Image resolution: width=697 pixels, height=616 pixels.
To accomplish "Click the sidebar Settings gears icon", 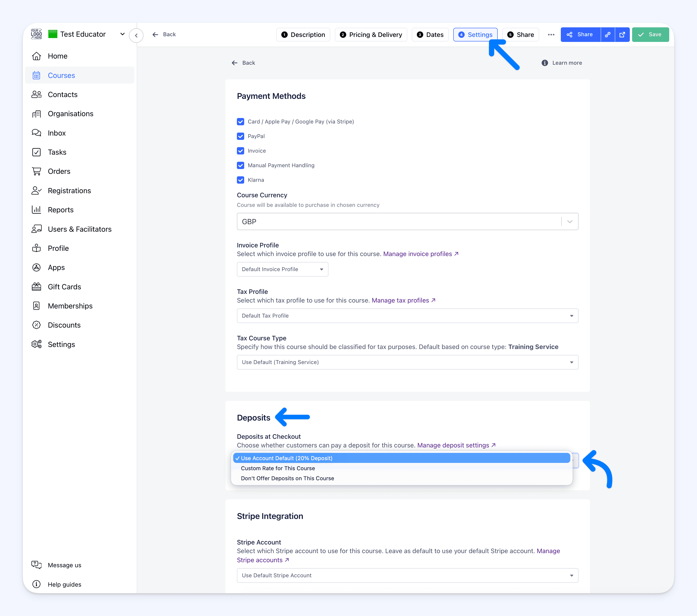I will pyautogui.click(x=36, y=344).
